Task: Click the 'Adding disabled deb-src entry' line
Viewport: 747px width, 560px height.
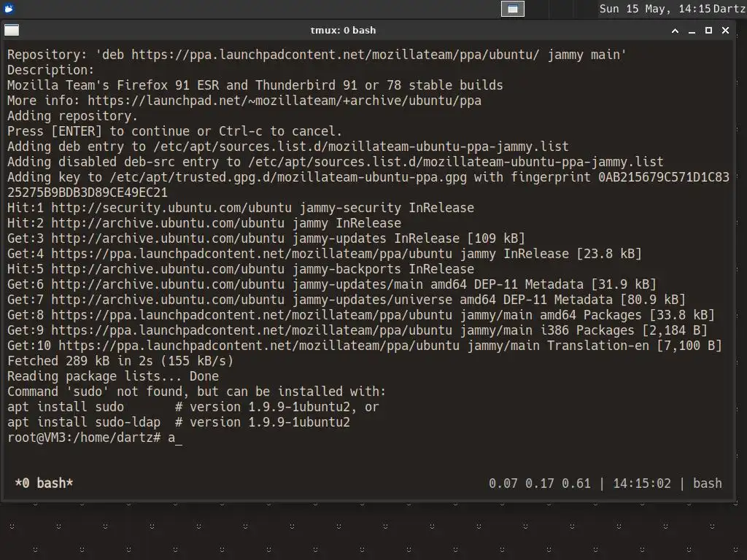Action: 335,162
